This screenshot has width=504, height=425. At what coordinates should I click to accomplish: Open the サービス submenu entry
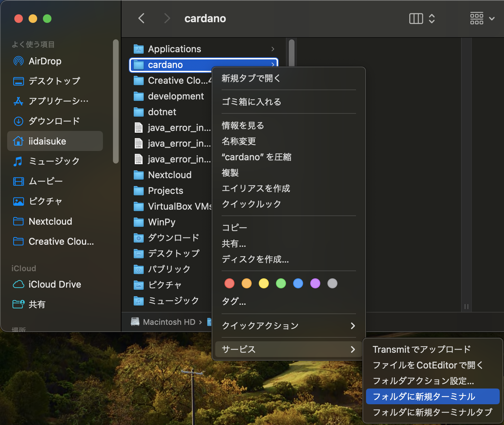tap(289, 350)
